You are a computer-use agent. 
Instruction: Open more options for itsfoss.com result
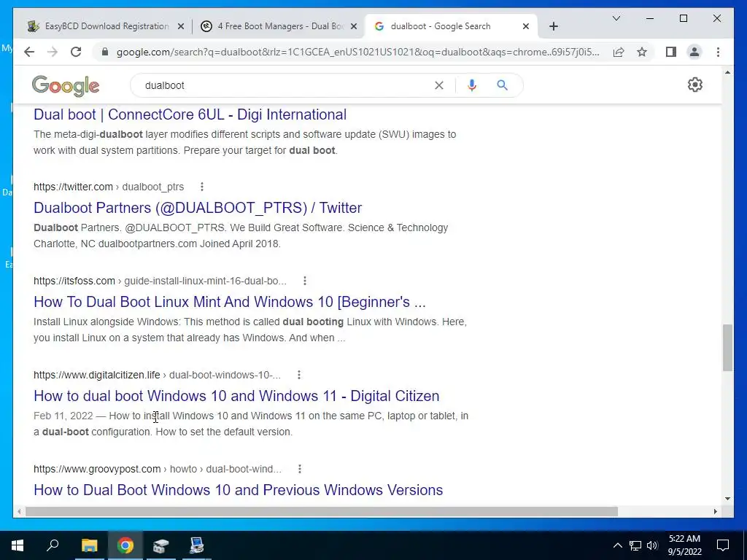coord(305,281)
